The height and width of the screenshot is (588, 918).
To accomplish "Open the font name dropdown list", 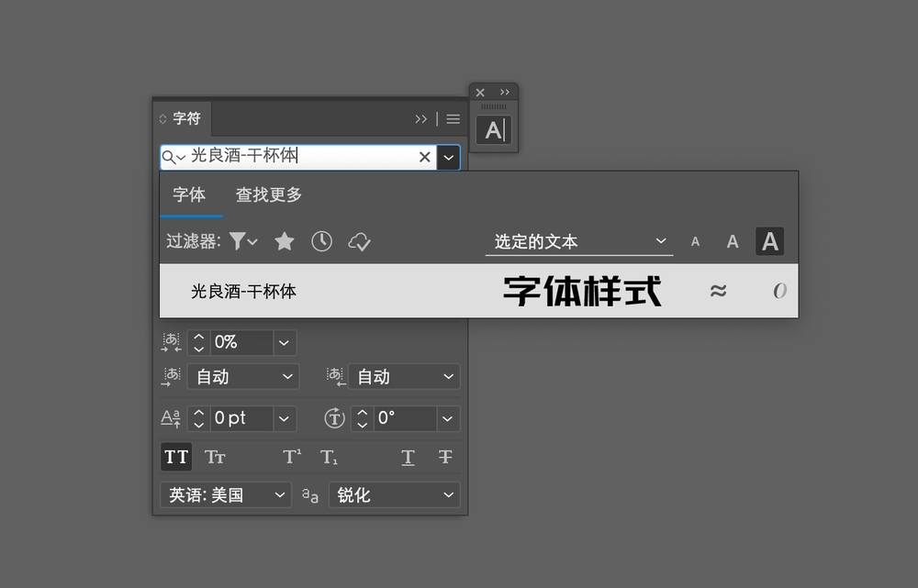I will [x=448, y=157].
